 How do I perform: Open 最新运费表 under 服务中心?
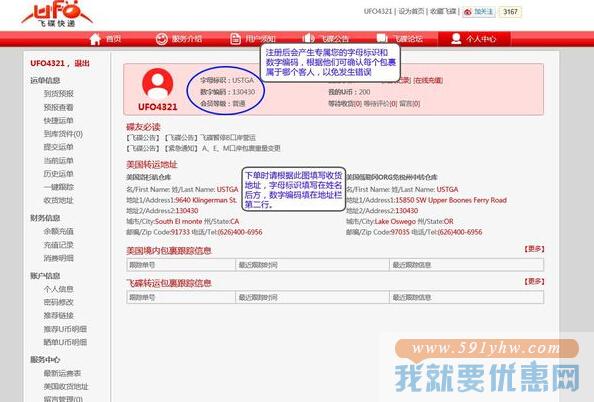click(62, 373)
